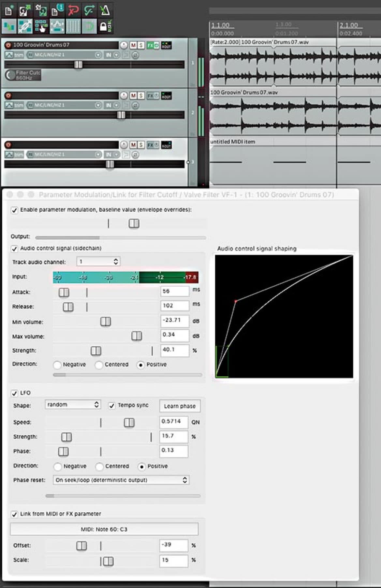The image size is (381, 588).
Task: Click the Undo toolbar icon
Action: pyautogui.click(x=73, y=10)
